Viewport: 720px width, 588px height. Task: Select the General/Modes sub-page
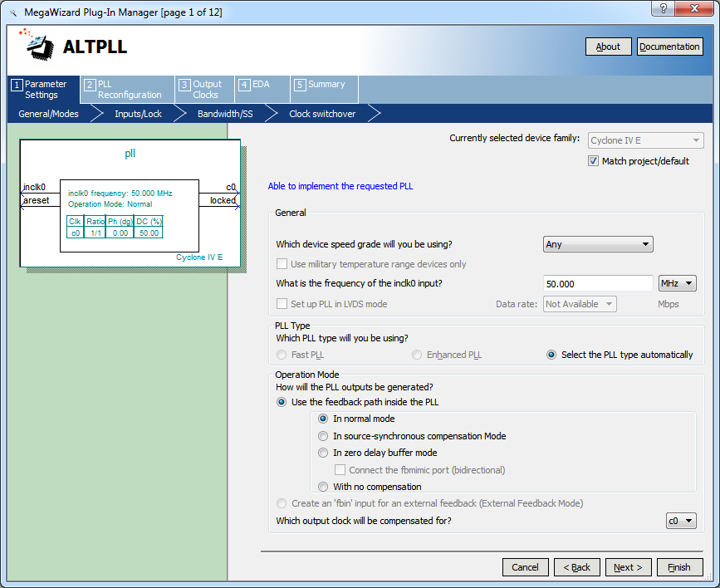[x=48, y=114]
